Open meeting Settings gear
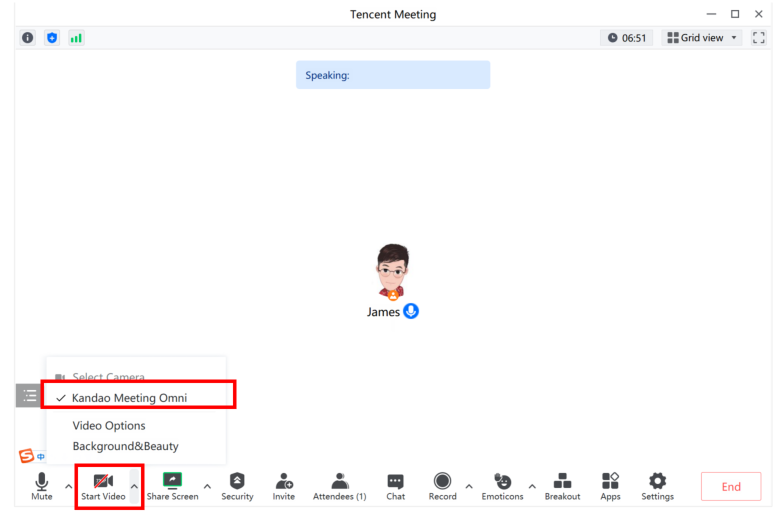Viewport: 781px width, 522px height. click(657, 486)
